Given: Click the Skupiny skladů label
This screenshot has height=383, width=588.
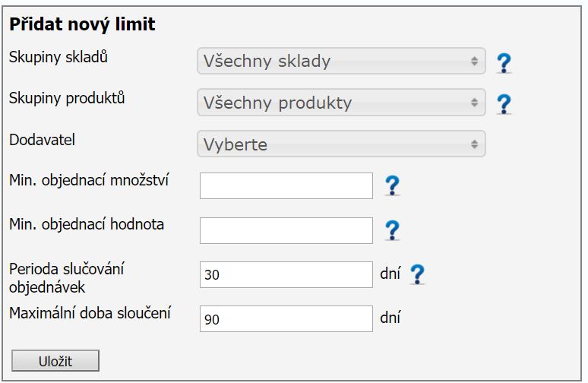Looking at the screenshot, I should (58, 56).
